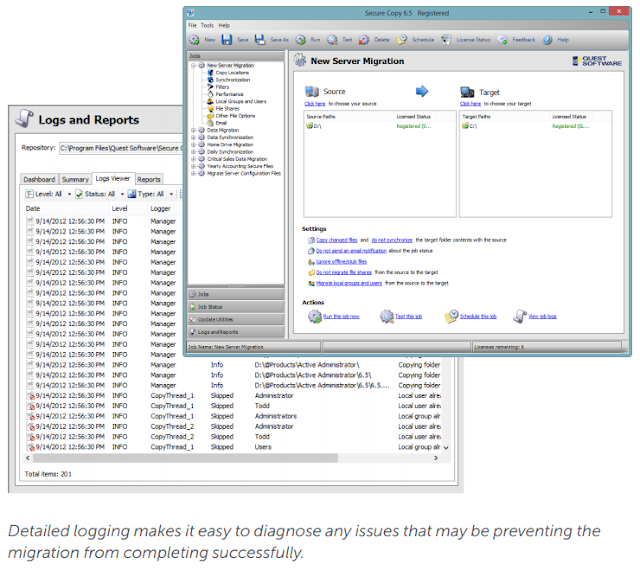This screenshot has height=570, width=640.
Task: Click the Filters funnel icon in the Jobs tree
Action: 211,87
